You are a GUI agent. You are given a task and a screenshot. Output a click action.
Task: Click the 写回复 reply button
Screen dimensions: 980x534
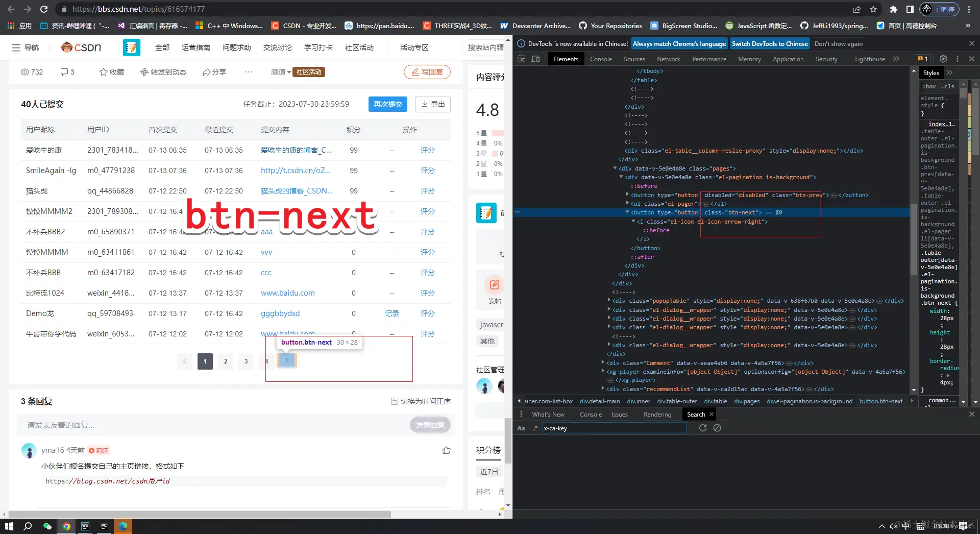tap(428, 72)
